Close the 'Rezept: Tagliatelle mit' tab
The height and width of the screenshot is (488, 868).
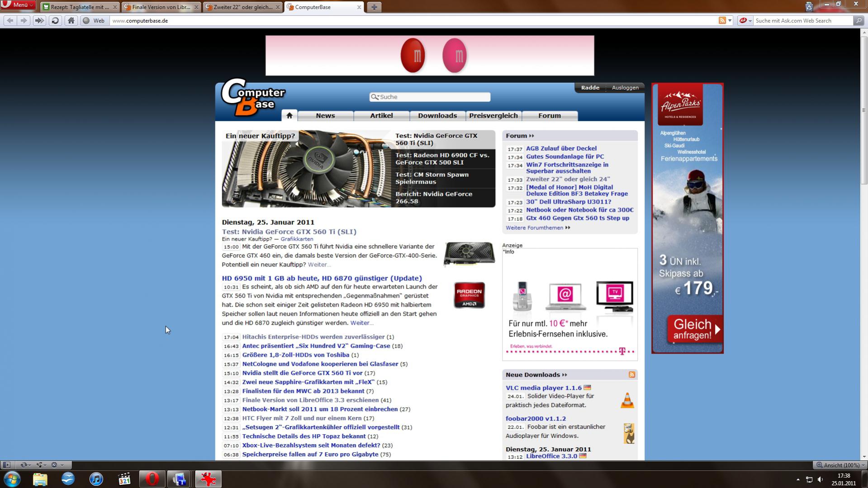[x=115, y=7]
